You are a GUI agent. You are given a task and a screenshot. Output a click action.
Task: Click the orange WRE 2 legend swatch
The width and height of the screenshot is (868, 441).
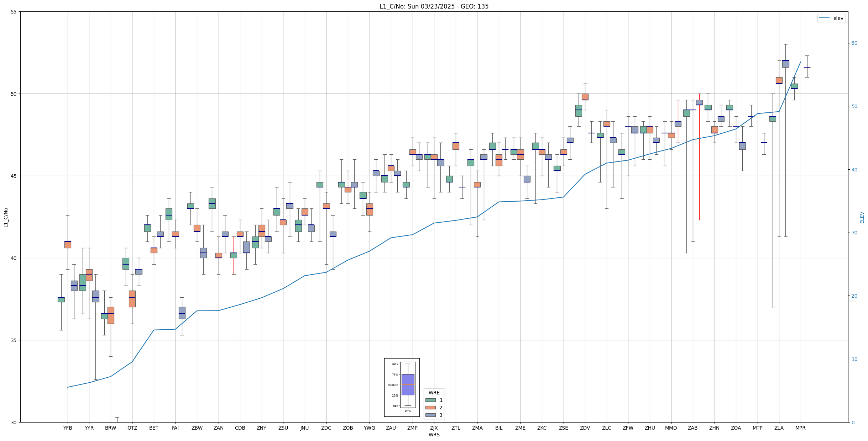coord(430,408)
